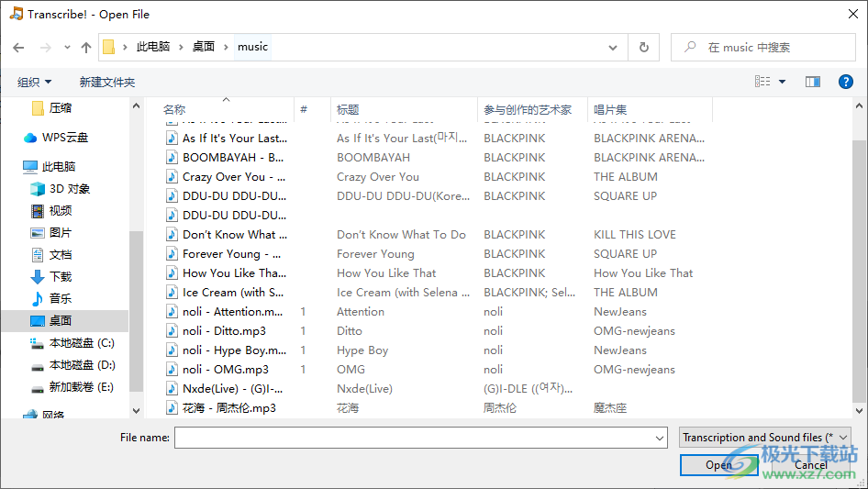This screenshot has height=489, width=868.
Task: Open 本地磁盘 (C:) drive
Action: point(82,343)
